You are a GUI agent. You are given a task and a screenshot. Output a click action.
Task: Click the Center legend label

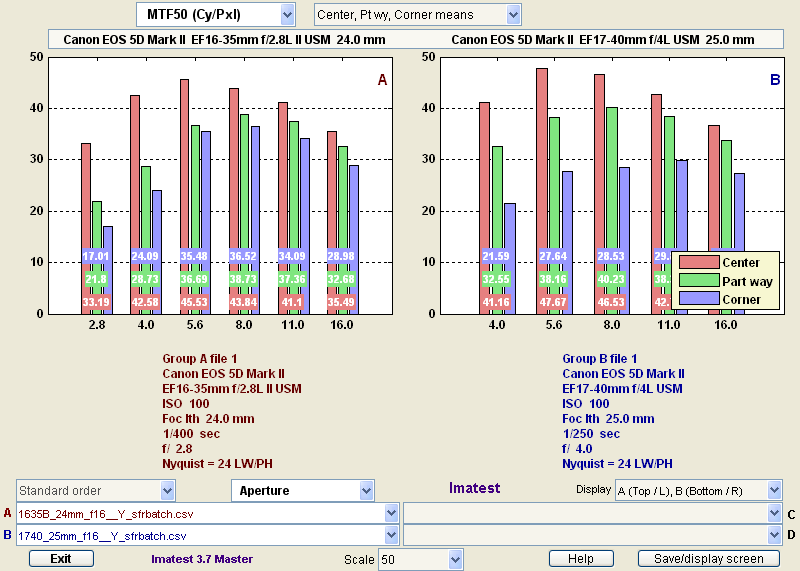741,263
